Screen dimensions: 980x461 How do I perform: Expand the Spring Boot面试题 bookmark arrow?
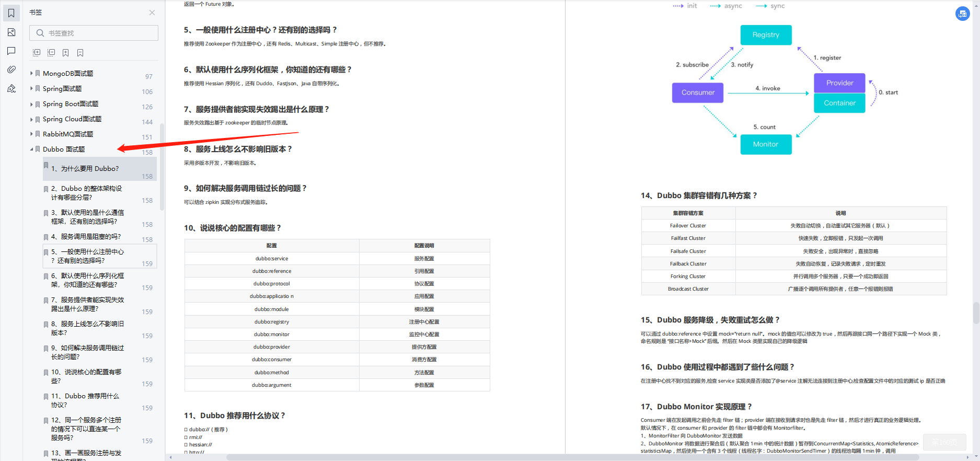point(31,103)
